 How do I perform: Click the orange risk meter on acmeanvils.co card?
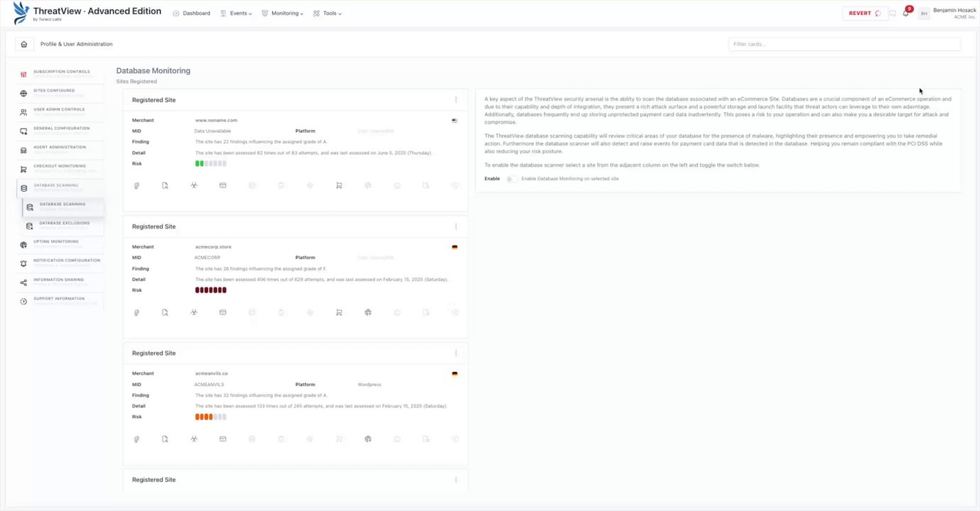coord(211,417)
